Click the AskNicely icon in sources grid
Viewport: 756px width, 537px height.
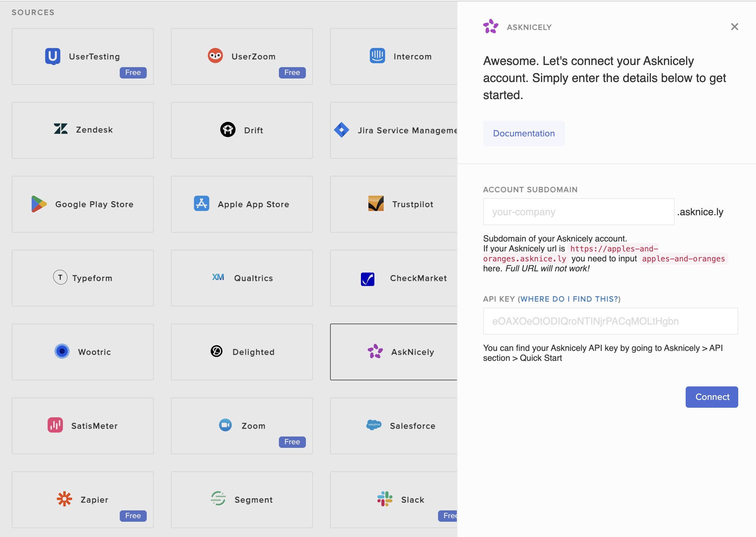coord(375,351)
